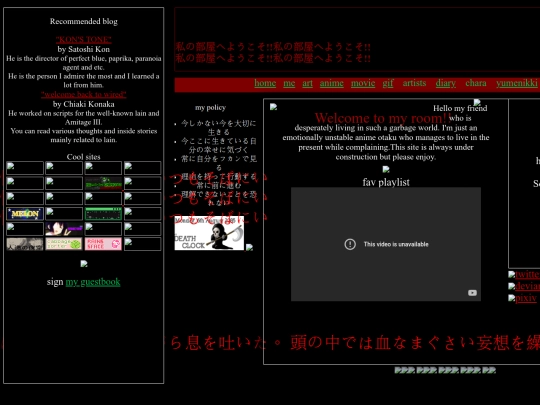Click the "fav playlist" heading text

[386, 182]
